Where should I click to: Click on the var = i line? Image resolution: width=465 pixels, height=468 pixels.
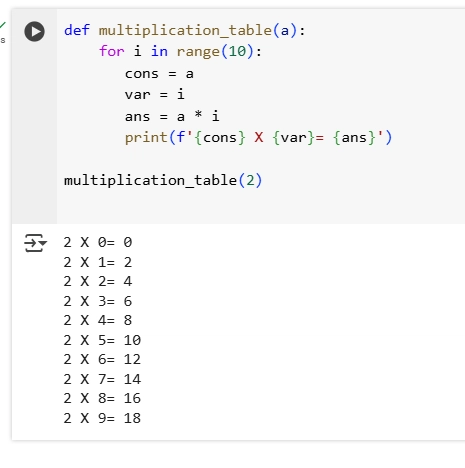tap(154, 95)
